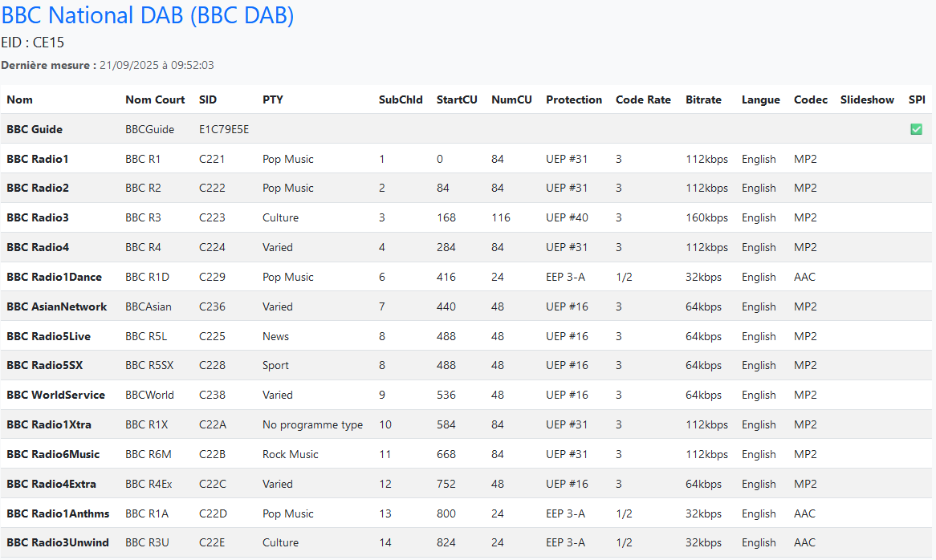Viewport: 936px width, 560px height.
Task: Click the Langue column header
Action: 760,99
